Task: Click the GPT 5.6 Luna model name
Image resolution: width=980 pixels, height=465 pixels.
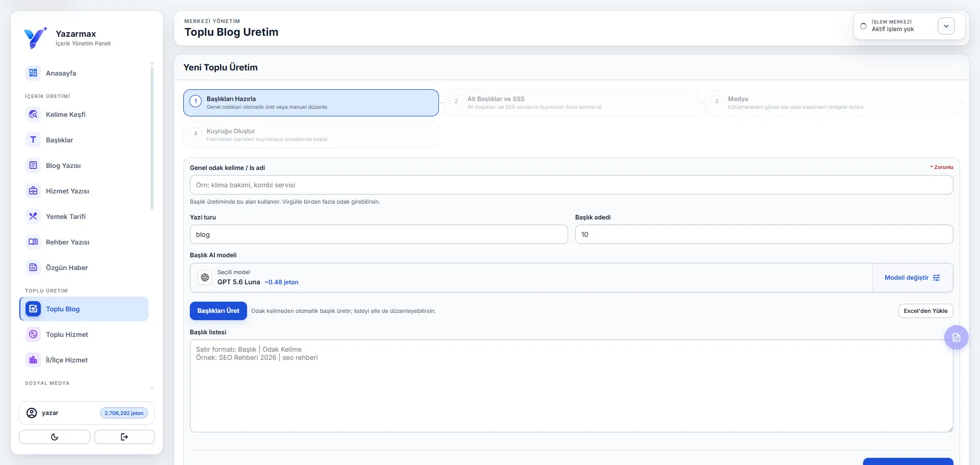Action: click(238, 282)
